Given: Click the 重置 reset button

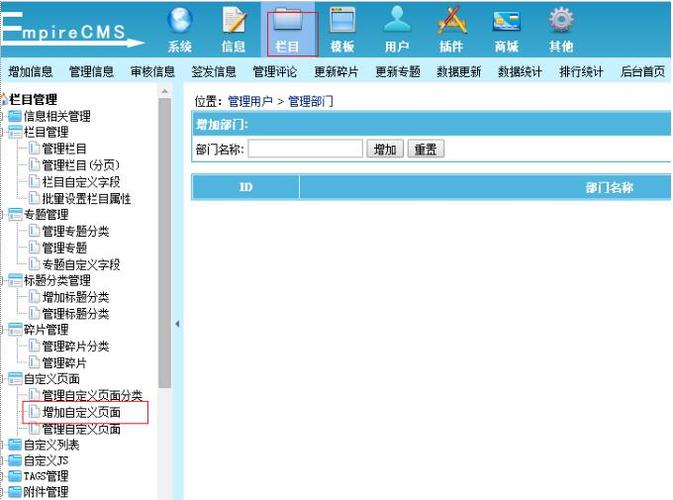Looking at the screenshot, I should (x=426, y=149).
